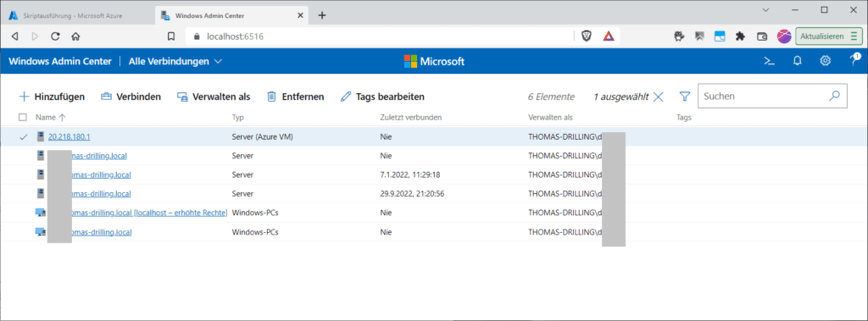Click the Verwalten als button
This screenshot has width=868, height=321.
[x=213, y=97]
